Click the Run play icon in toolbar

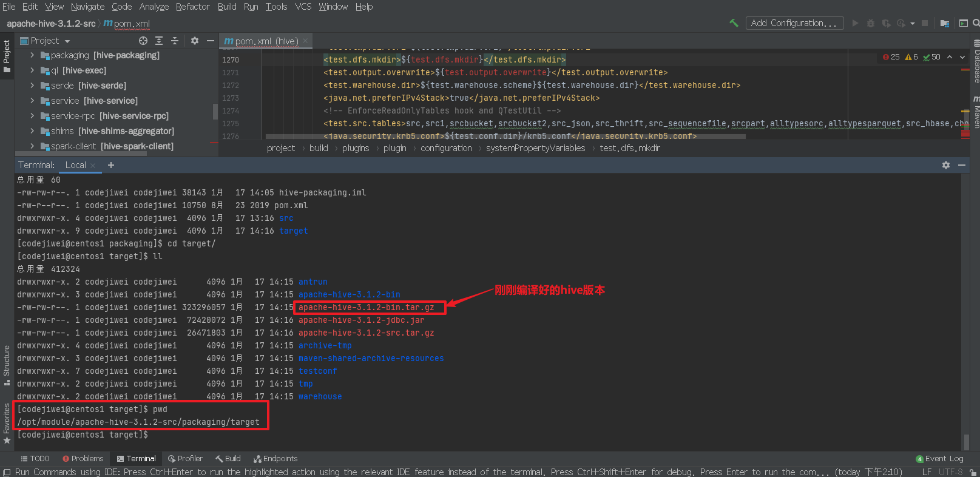click(x=855, y=23)
